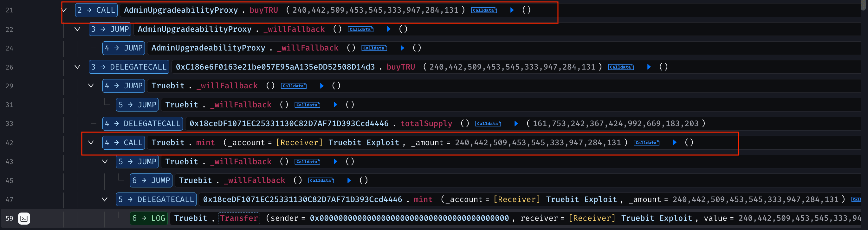This screenshot has height=230, width=868.
Task: Open Calldata badge on line 24
Action: [x=374, y=48]
